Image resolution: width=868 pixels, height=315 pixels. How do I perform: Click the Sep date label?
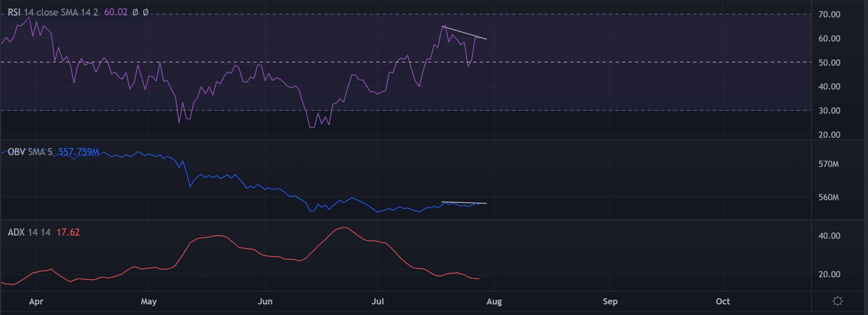610,301
